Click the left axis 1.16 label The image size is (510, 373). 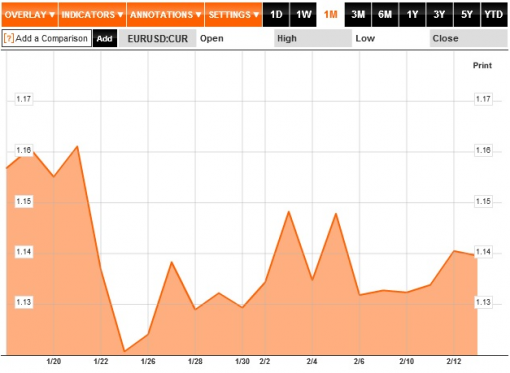pos(24,150)
